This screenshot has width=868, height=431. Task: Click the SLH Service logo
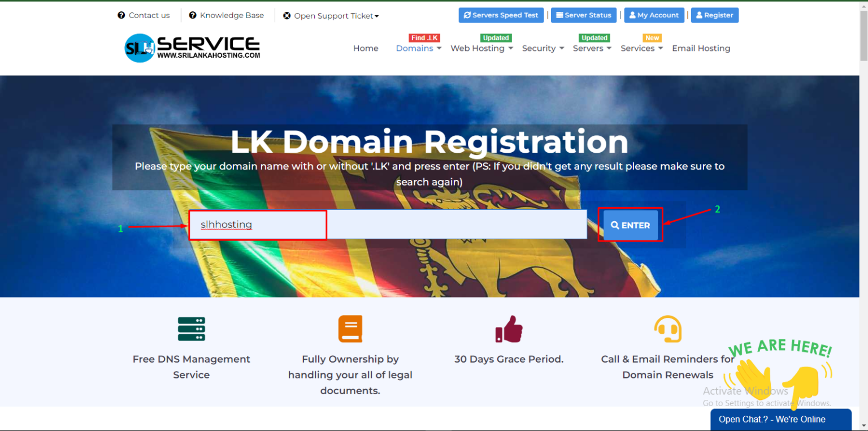click(192, 48)
